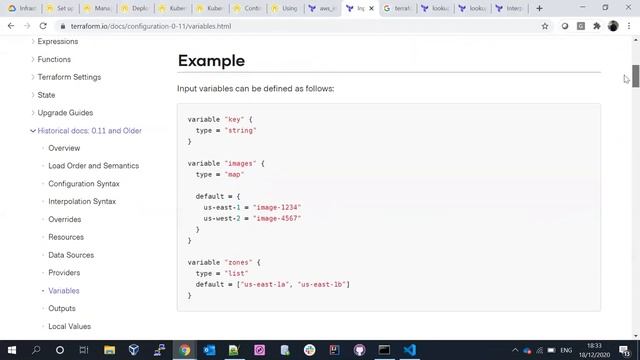Open Cortana from the taskbar
Viewport: 640px width, 360px height.
[x=60, y=350]
